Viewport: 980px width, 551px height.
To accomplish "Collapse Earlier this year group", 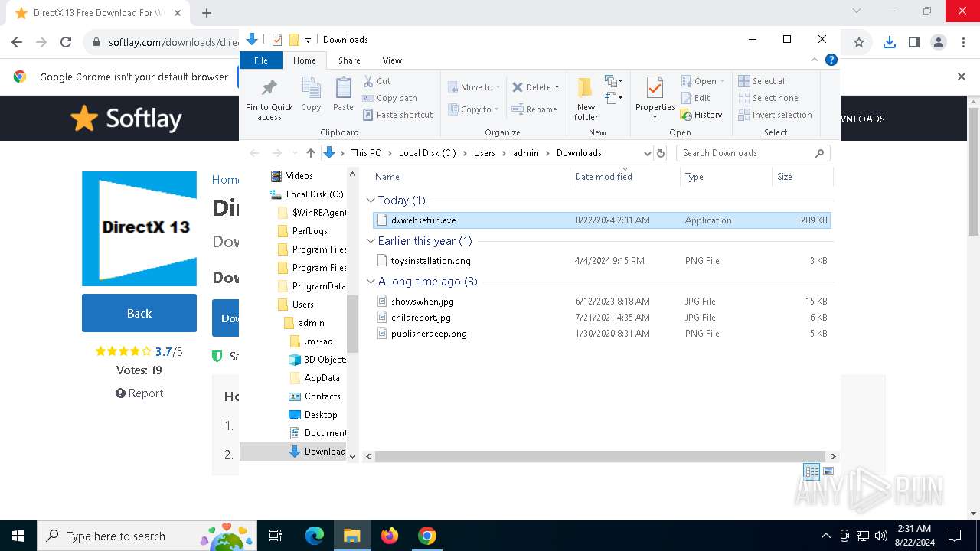I will point(371,241).
